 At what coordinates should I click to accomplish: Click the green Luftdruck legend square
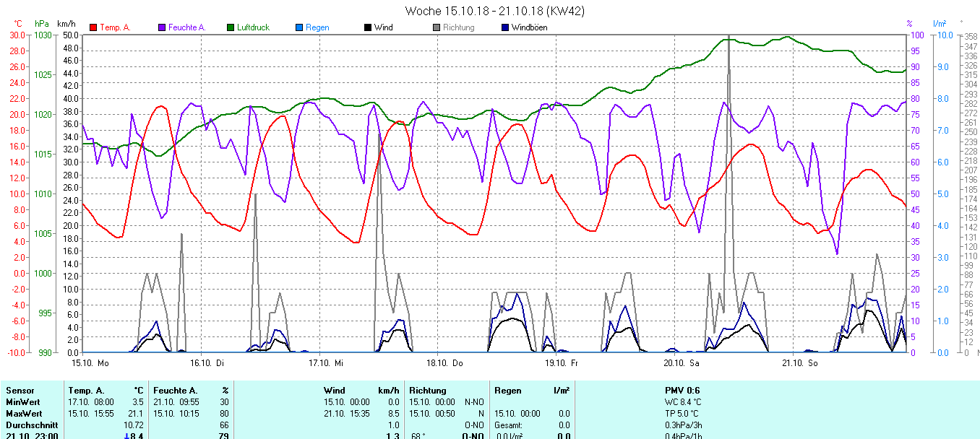click(x=231, y=27)
